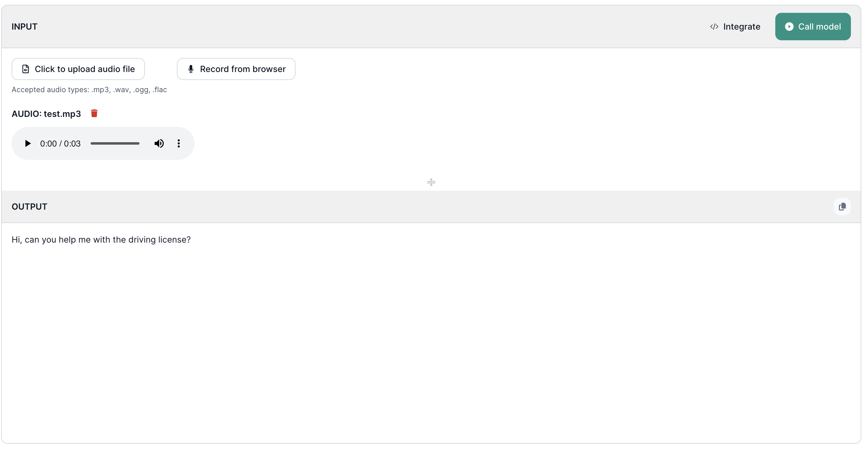Viewport: 868px width, 451px height.
Task: Click the play-circle icon inside Call model
Action: pos(789,27)
